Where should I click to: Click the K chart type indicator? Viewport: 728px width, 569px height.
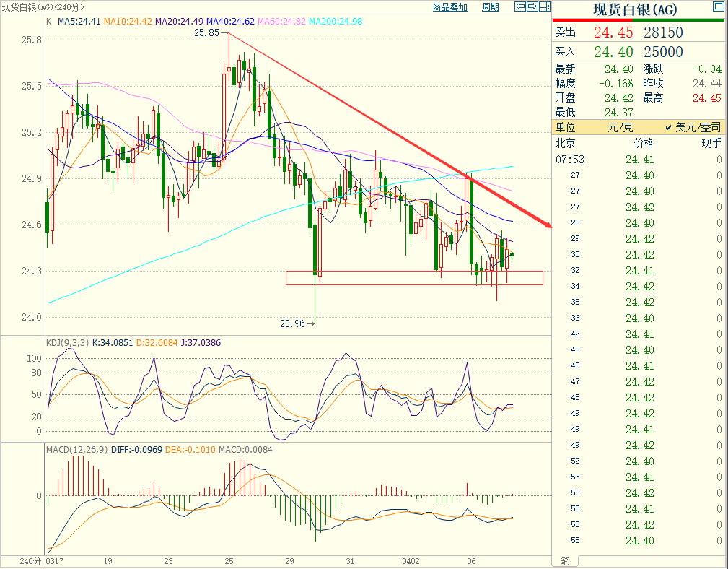point(48,22)
